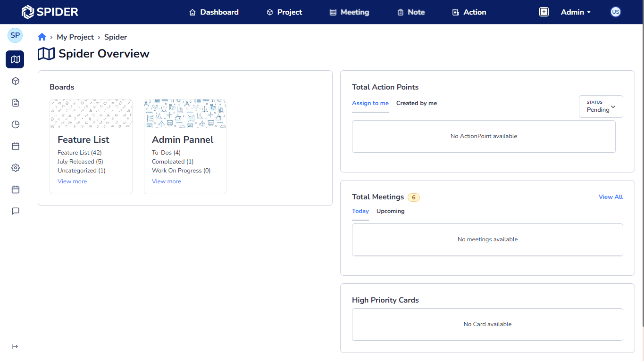This screenshot has height=361, width=644.
Task: Open the Overview map icon in sidebar
Action: point(15,59)
